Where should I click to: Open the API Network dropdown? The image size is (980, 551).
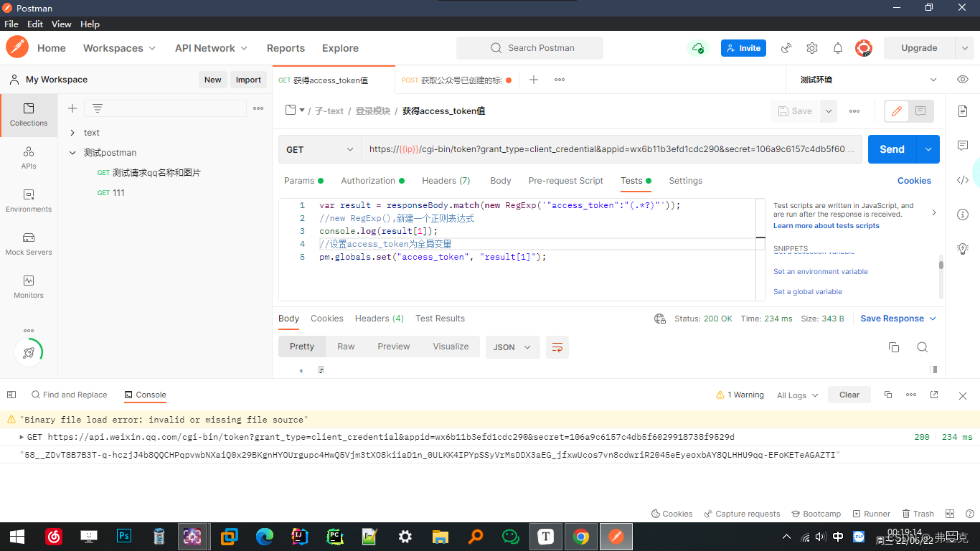(x=211, y=48)
